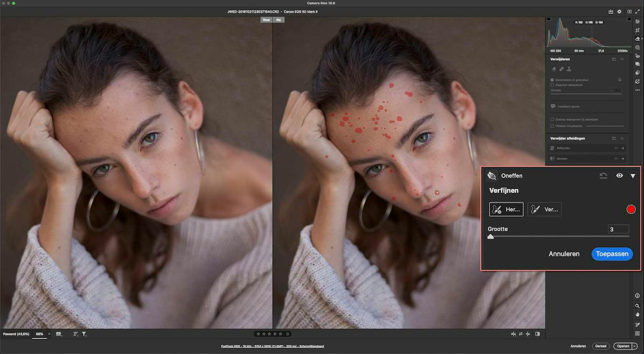Select the stamp clone icon under Verwijderen
Screen dimensions: 644x354
(569, 69)
